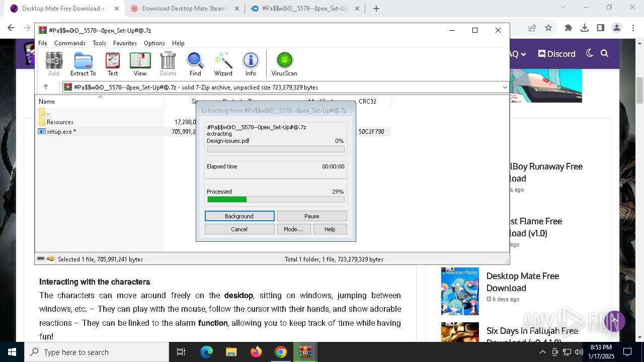The width and height of the screenshot is (644, 362).
Task: Click the Desktop Mate sidebar thumbnail
Action: (x=460, y=291)
